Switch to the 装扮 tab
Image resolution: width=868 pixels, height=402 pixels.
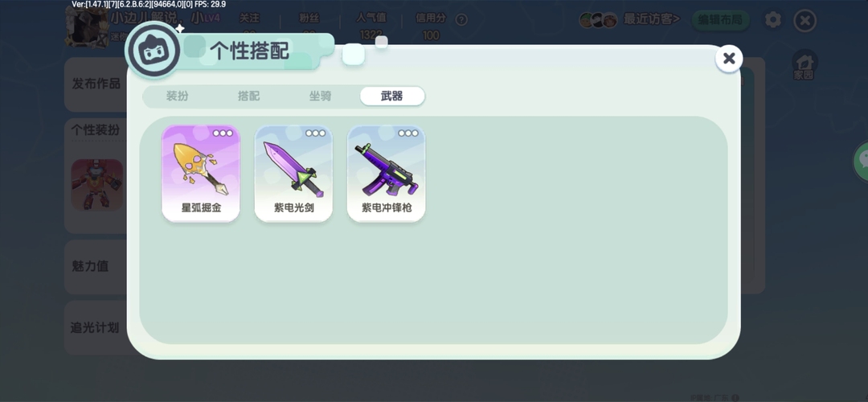[177, 96]
